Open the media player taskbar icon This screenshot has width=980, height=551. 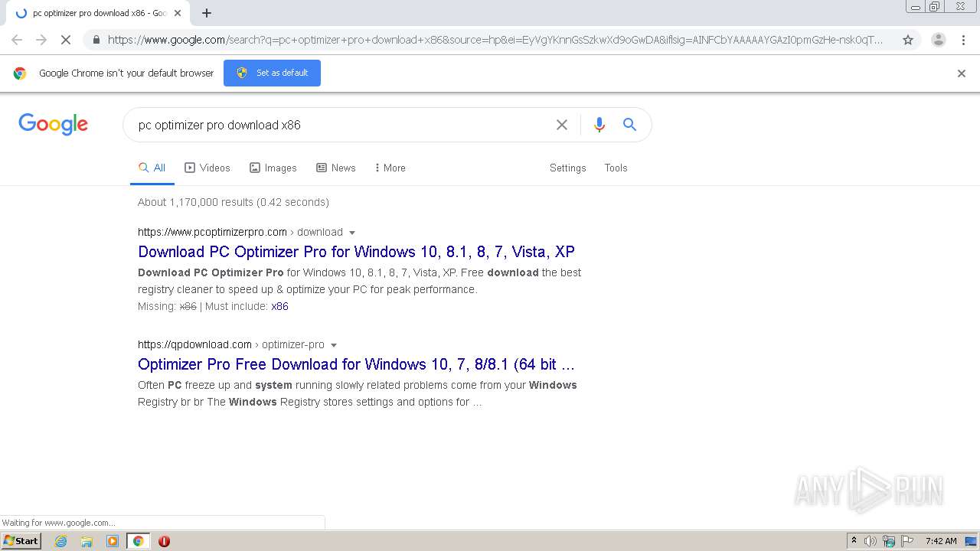113,541
